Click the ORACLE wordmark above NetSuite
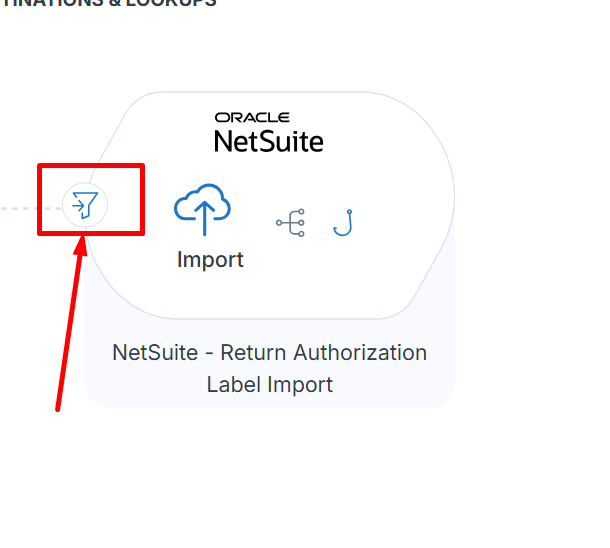The image size is (610, 548). tap(252, 117)
